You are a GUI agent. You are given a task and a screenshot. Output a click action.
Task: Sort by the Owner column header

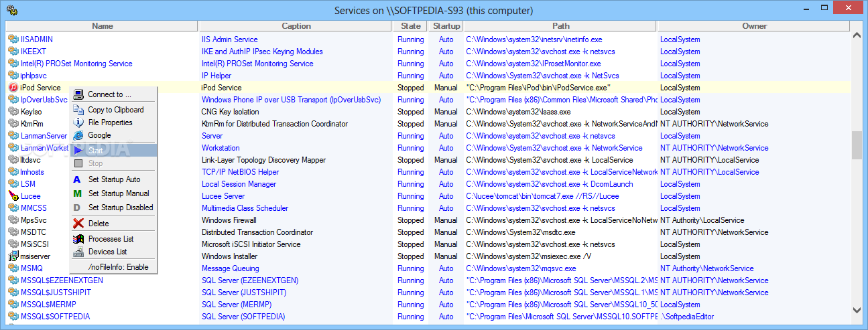(754, 26)
